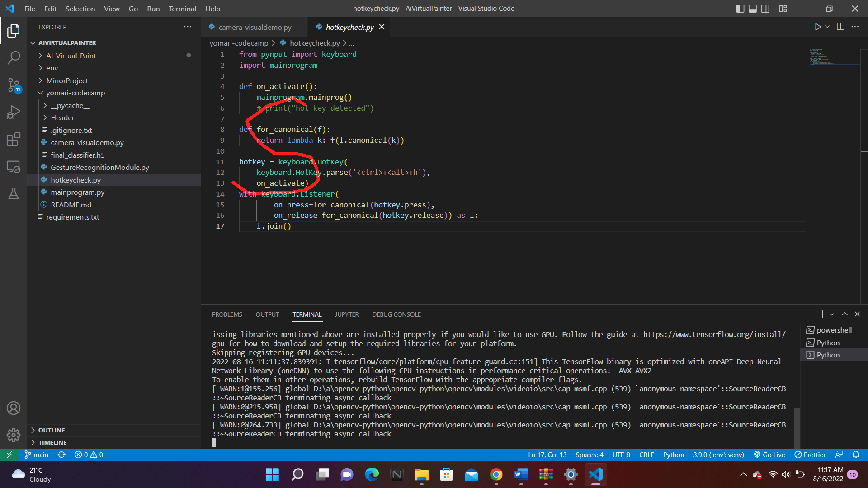Image resolution: width=868 pixels, height=488 pixels.
Task: Select interpreter 3.9.0 ('env': venv)
Action: [718, 455]
